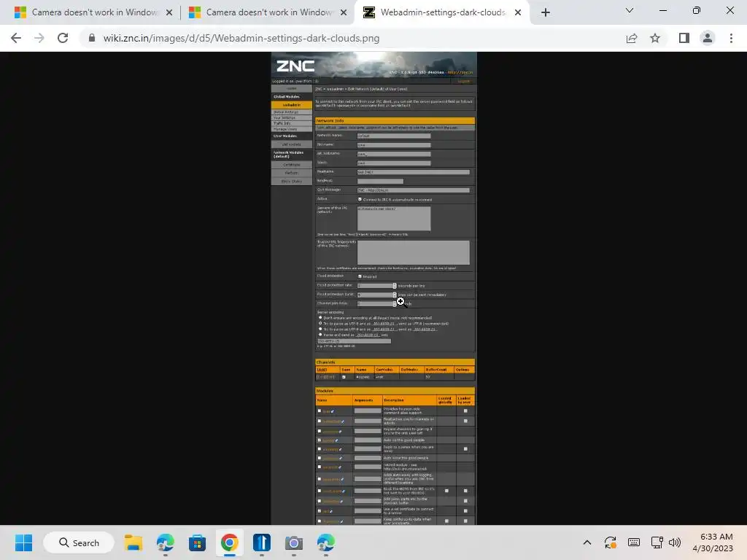Go back to the previous page

pyautogui.click(x=16, y=38)
